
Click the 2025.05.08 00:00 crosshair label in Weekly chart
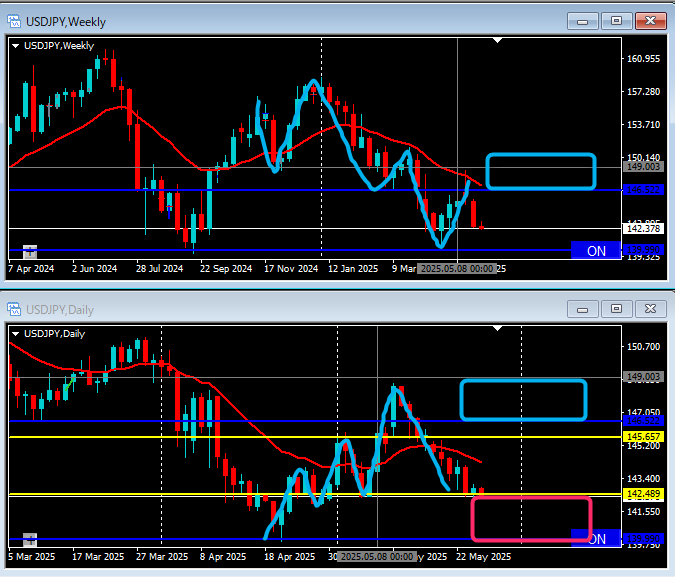457,269
